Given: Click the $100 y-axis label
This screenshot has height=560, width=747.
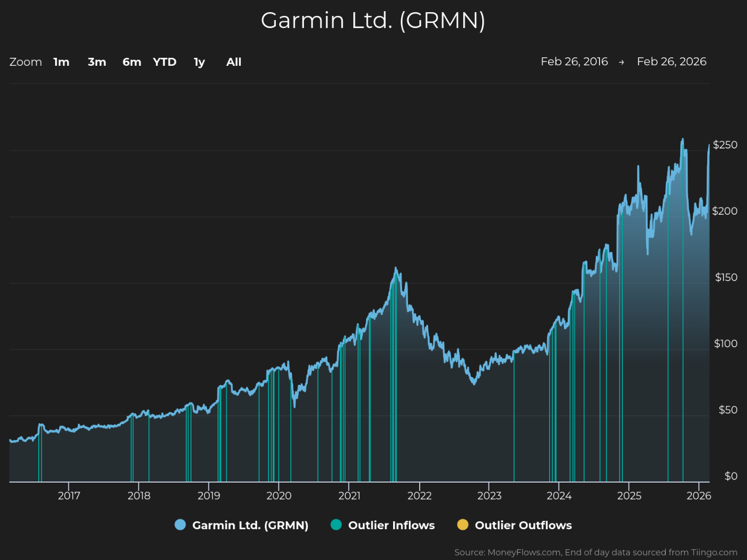Looking at the screenshot, I should coord(726,344).
